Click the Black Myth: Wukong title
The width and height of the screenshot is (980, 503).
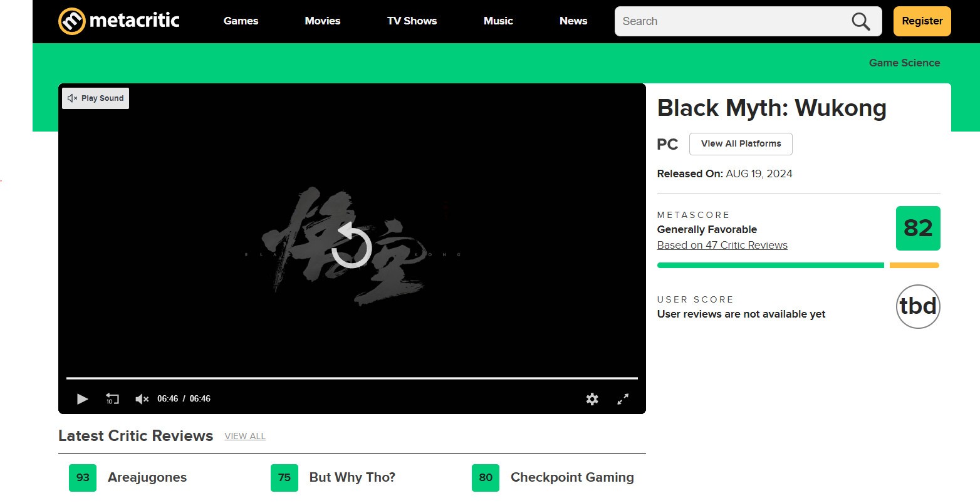[x=771, y=108]
